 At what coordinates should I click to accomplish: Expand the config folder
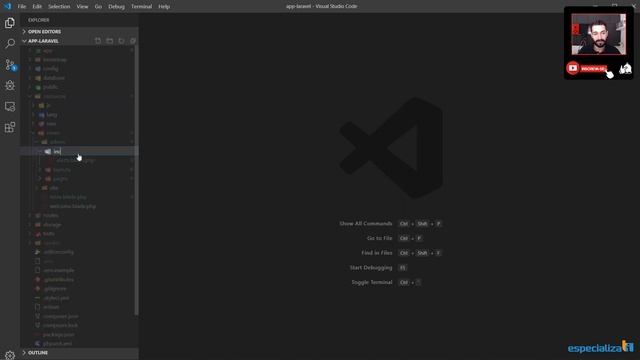78,69
